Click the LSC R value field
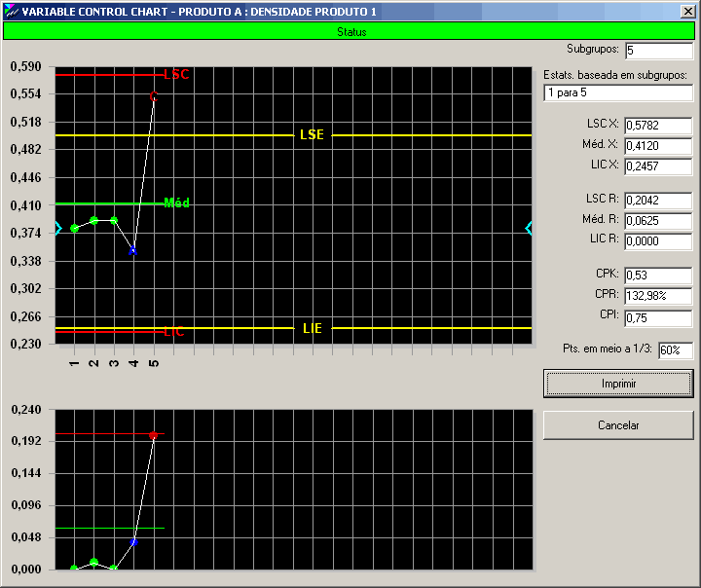 (657, 201)
